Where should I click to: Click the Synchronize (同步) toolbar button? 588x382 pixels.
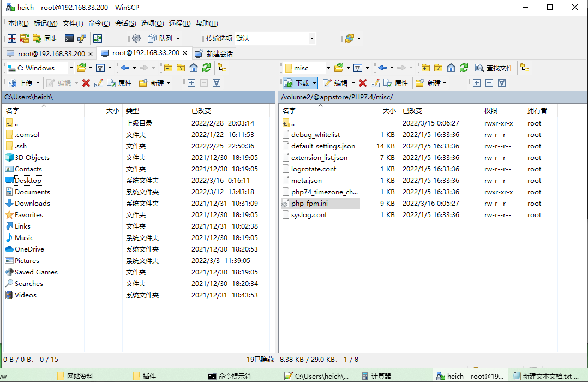(45, 38)
